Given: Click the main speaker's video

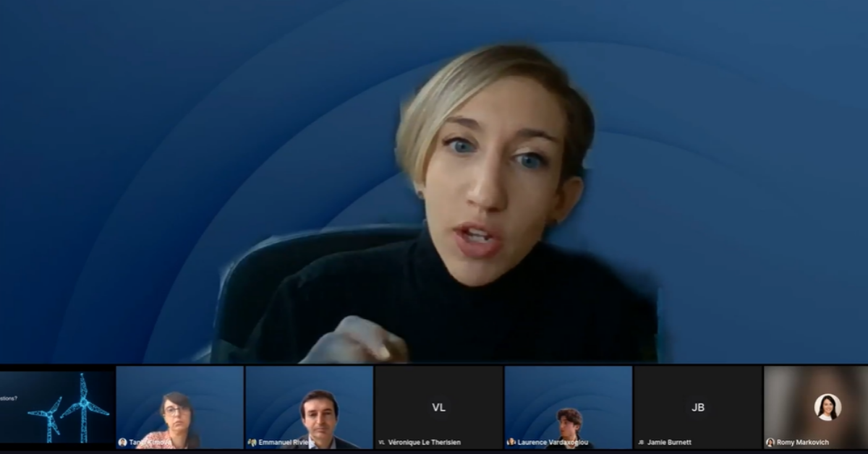Looking at the screenshot, I should pyautogui.click(x=434, y=181).
